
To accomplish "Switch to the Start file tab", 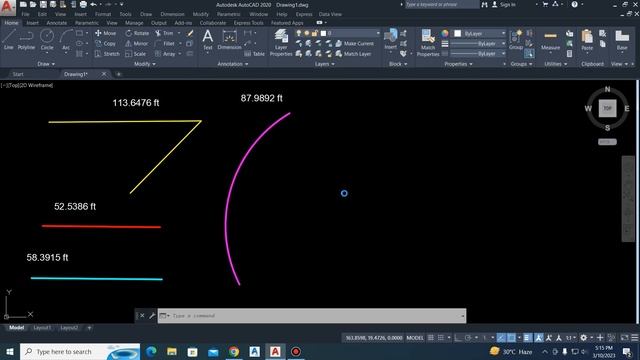I will 18,74.
